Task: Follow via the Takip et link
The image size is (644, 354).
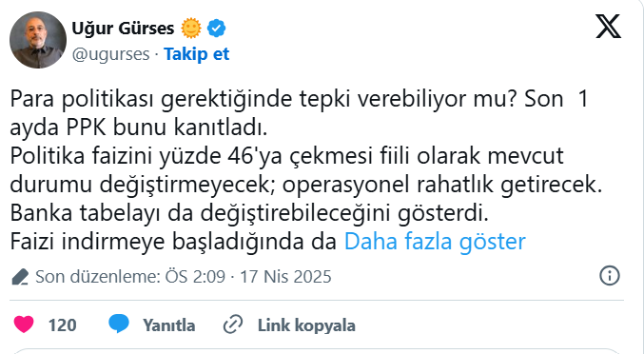Action: coord(196,54)
